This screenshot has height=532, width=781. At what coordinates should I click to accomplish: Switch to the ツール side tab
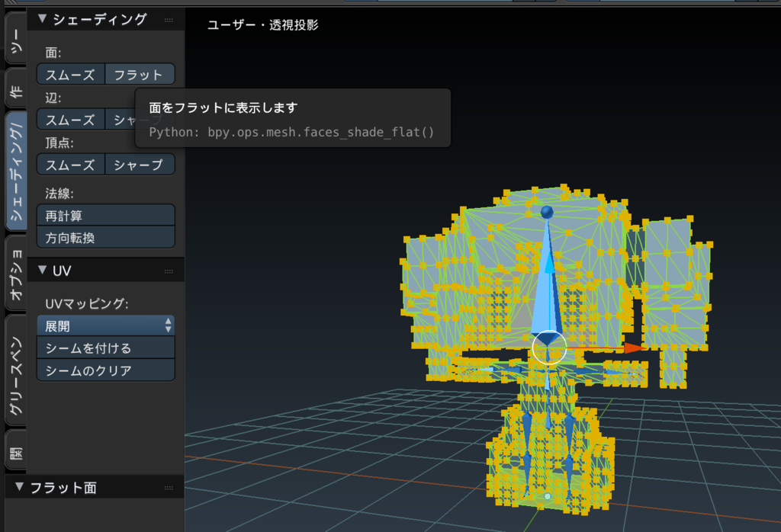pos(15,39)
